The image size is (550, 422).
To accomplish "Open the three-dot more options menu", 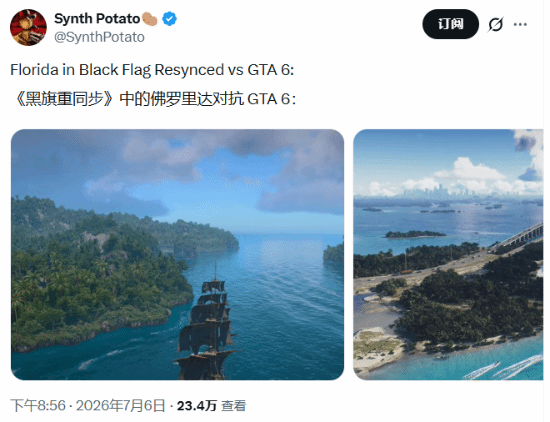I will pos(520,24).
